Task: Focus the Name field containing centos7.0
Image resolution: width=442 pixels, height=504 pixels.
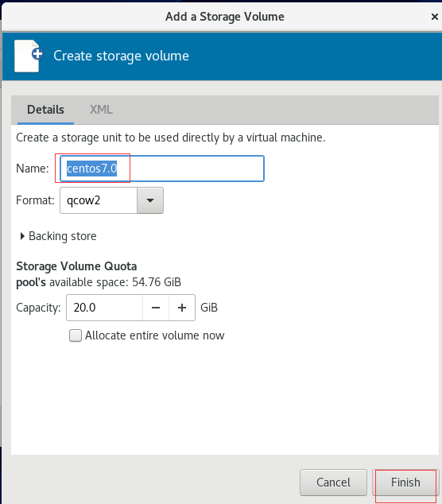Action: point(162,169)
